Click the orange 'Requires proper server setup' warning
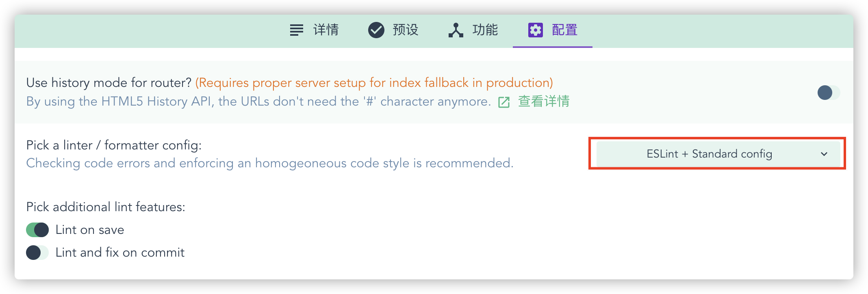This screenshot has height=294, width=868. pos(374,83)
